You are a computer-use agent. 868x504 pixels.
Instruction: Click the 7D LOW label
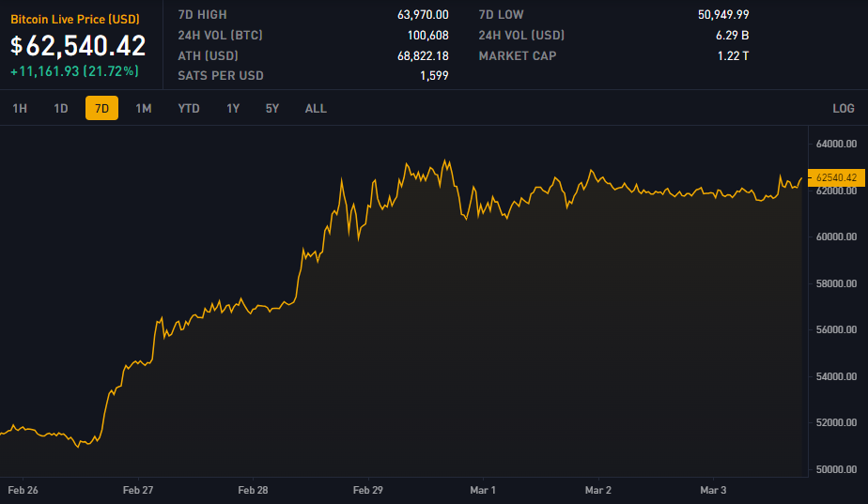(501, 15)
